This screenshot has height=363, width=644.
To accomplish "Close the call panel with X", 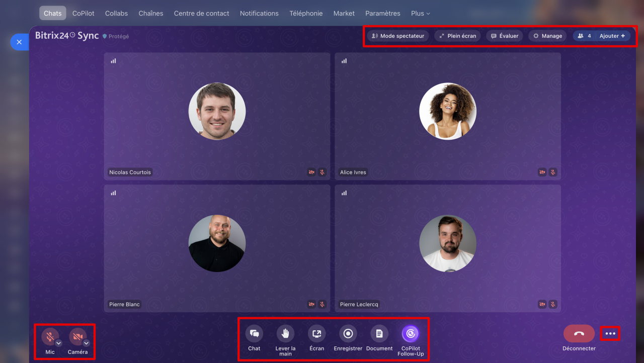I will click(19, 42).
